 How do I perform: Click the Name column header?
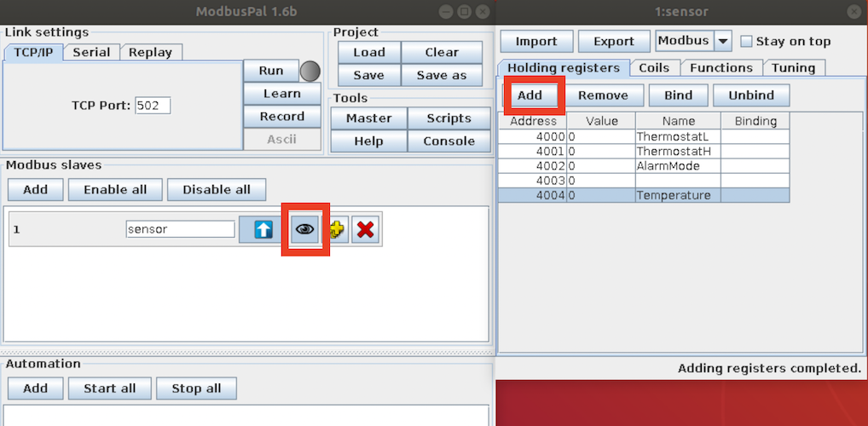678,121
